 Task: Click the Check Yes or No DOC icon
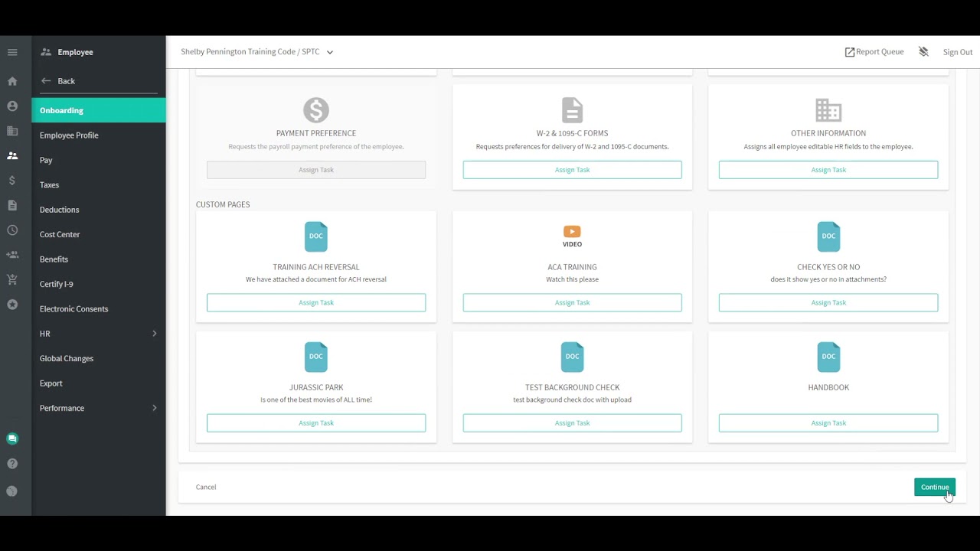coord(828,236)
